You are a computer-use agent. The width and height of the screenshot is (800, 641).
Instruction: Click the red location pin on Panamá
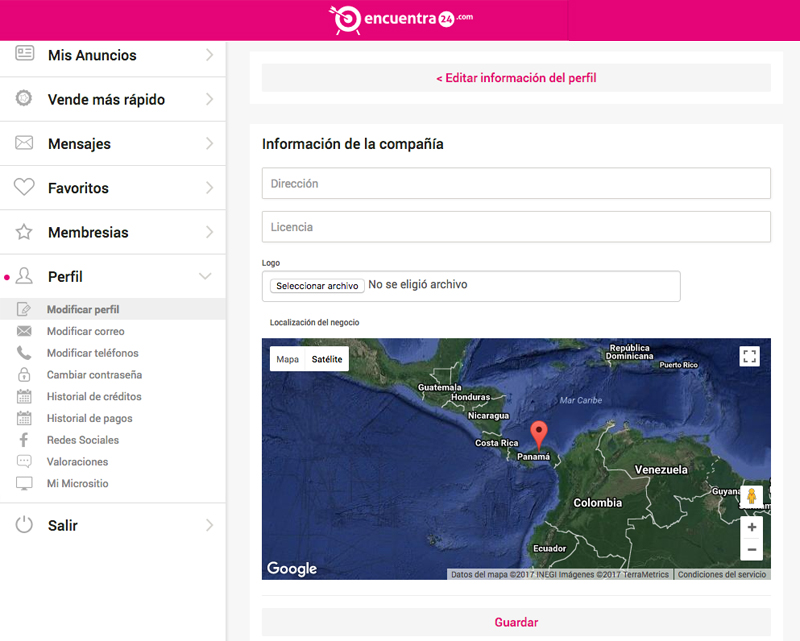point(539,435)
